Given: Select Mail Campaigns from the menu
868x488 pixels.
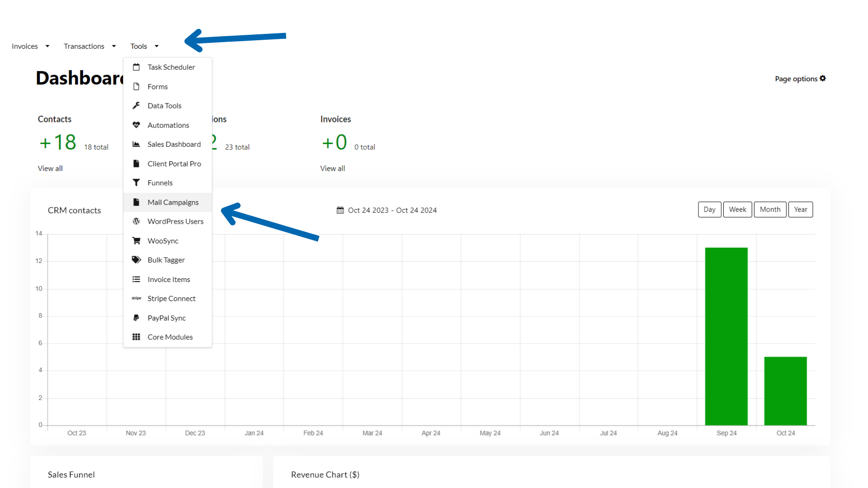Looking at the screenshot, I should click(173, 202).
